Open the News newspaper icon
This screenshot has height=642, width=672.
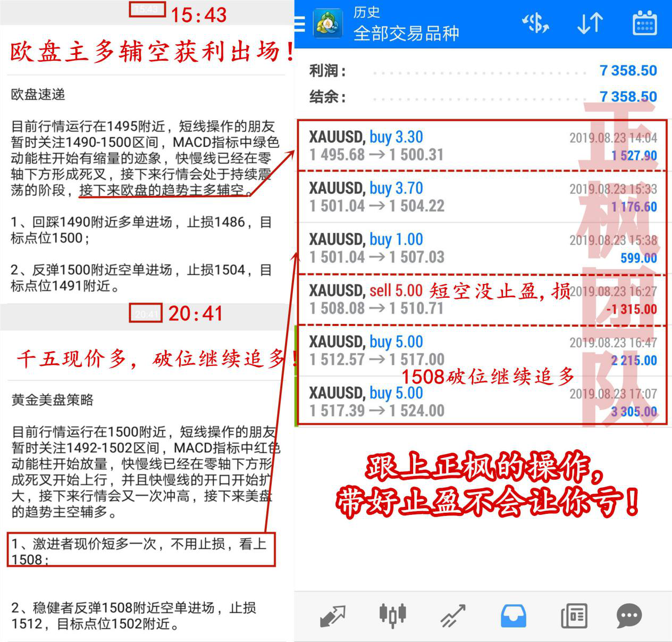[x=574, y=616]
